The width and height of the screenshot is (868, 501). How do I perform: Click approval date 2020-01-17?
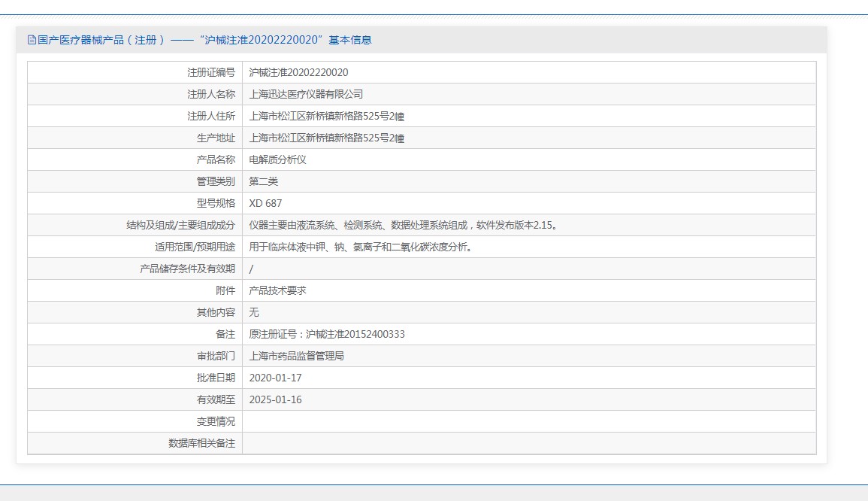pyautogui.click(x=275, y=378)
